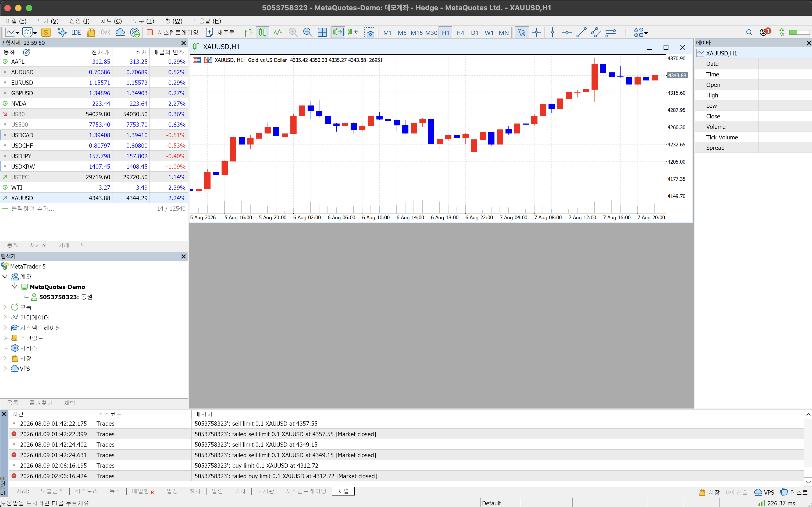812x507 pixels.
Task: Collapse the 계좌 tree node
Action: [x=5, y=277]
